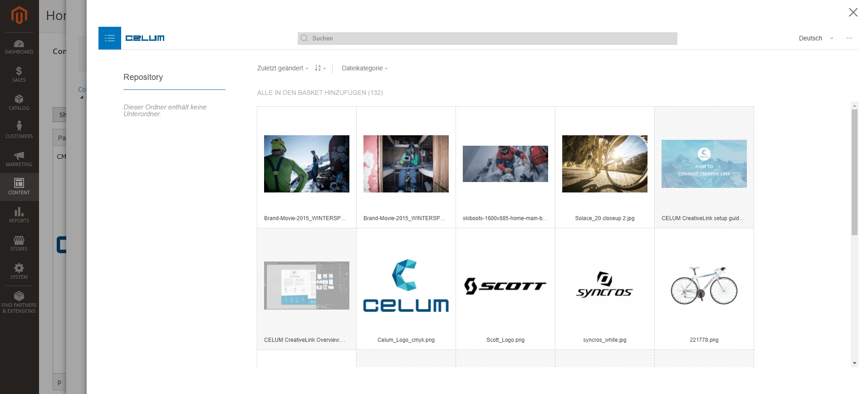Open the Customers person icon
This screenshot has width=868, height=394.
[19, 126]
